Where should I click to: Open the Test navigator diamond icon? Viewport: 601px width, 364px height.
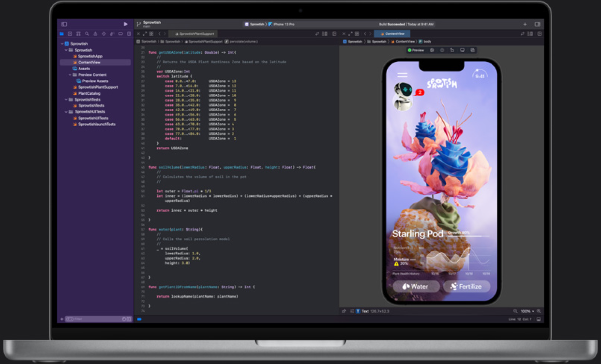[x=104, y=34]
